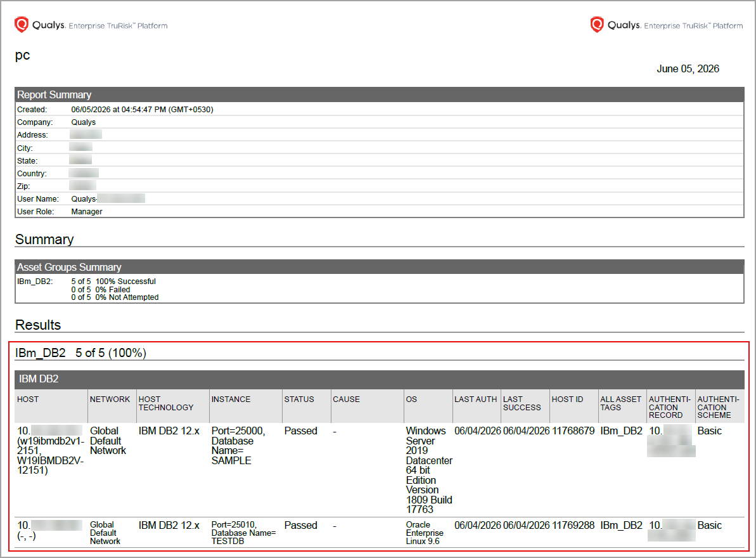Screen dimensions: 756x558
Task: Click Global Default Network in first row
Action: tap(108, 441)
